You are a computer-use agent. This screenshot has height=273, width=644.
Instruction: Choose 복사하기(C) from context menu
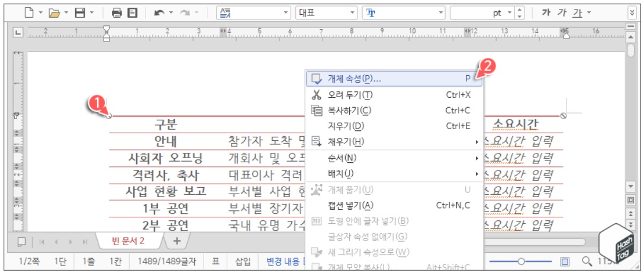coord(394,110)
